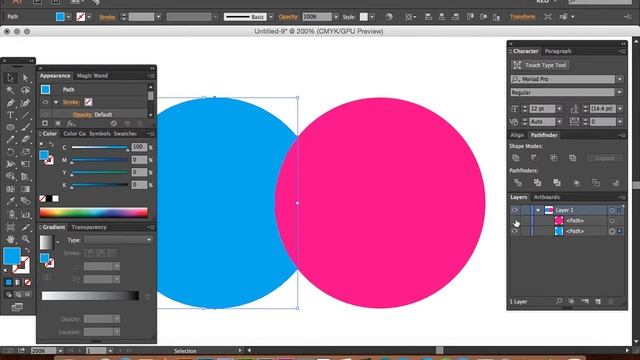Viewport: 640px width, 360px height.
Task: Select the Pen tool
Action: (x=10, y=103)
